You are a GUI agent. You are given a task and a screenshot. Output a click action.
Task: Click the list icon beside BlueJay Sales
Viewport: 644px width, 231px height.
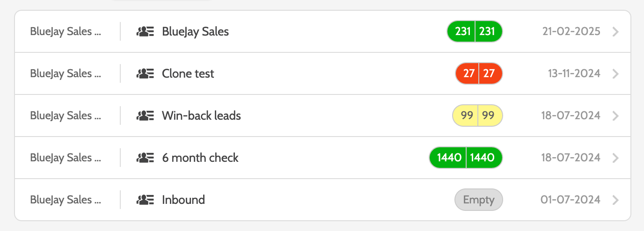tap(145, 32)
